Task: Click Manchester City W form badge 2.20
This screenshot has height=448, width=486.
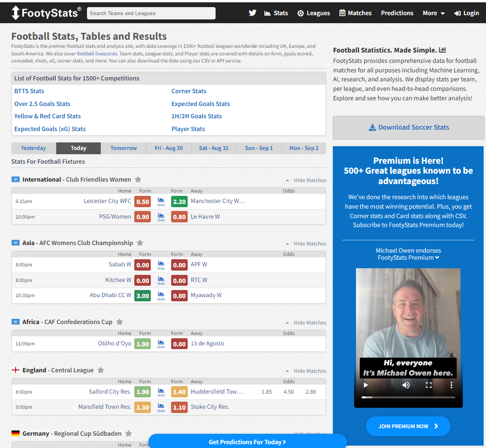Action: pos(179,202)
